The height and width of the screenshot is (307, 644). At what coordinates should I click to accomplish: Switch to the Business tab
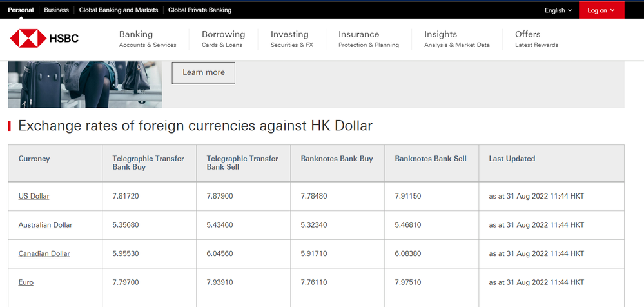click(x=56, y=10)
